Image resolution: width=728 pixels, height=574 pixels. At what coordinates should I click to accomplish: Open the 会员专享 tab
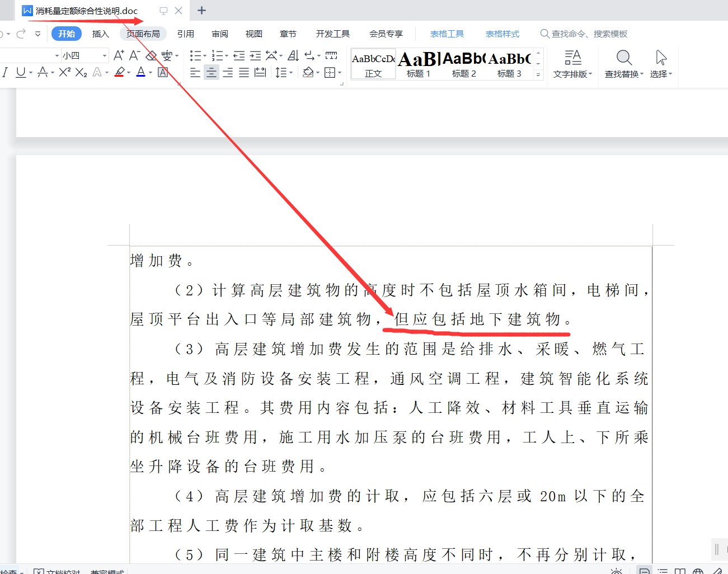pyautogui.click(x=386, y=34)
